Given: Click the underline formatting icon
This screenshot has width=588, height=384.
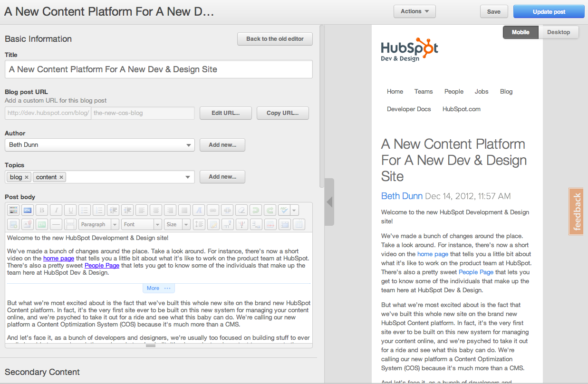Looking at the screenshot, I should click(70, 210).
